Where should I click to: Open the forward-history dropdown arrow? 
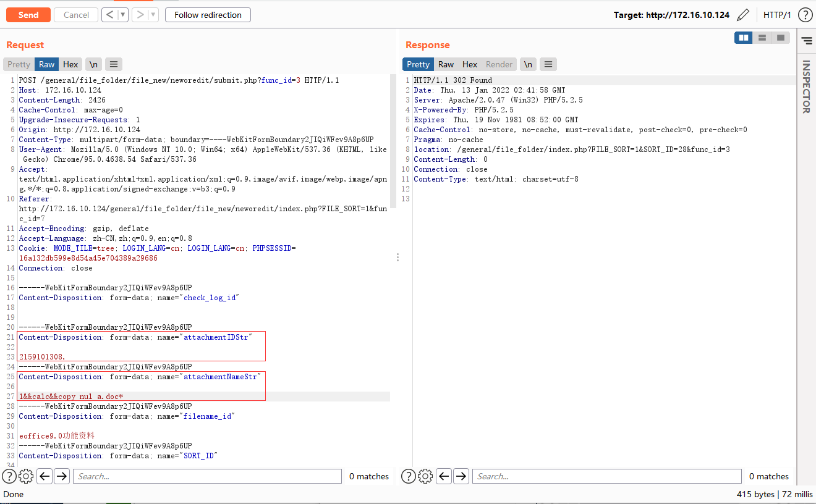pos(154,15)
